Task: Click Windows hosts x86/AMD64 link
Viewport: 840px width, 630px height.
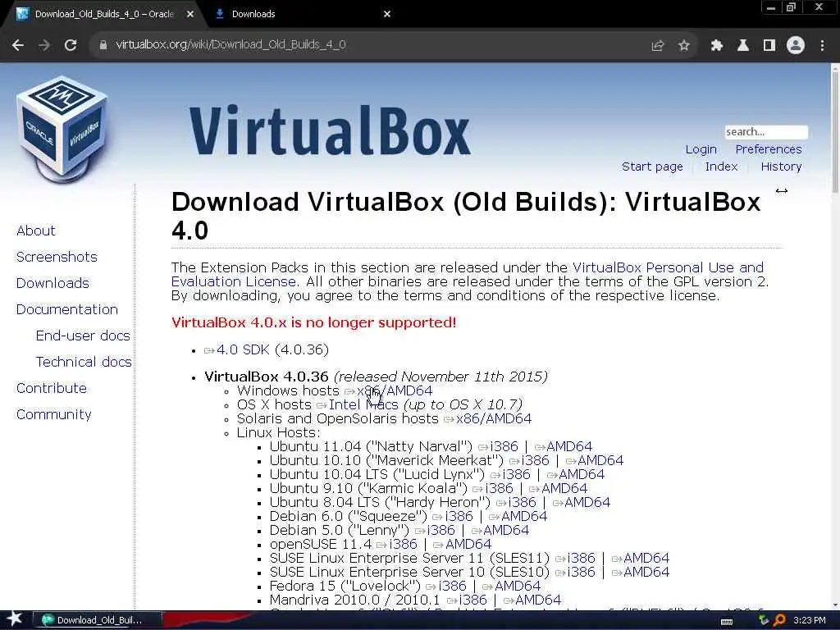Action: (x=388, y=391)
